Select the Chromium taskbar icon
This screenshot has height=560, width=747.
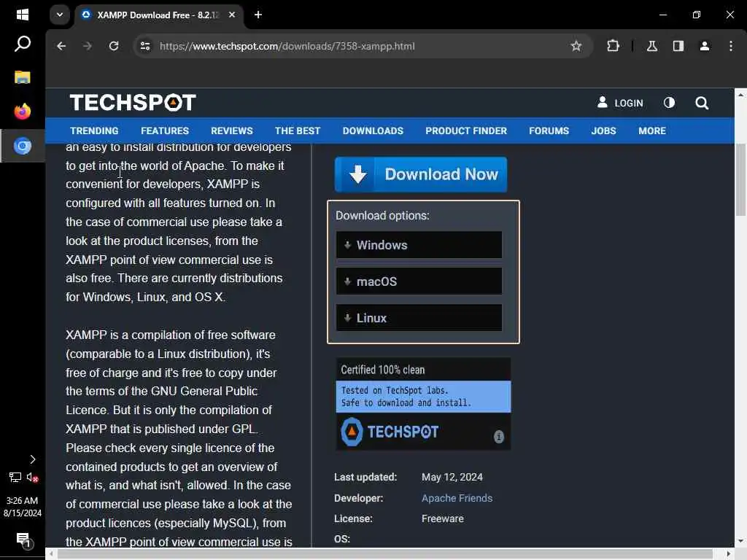23,146
